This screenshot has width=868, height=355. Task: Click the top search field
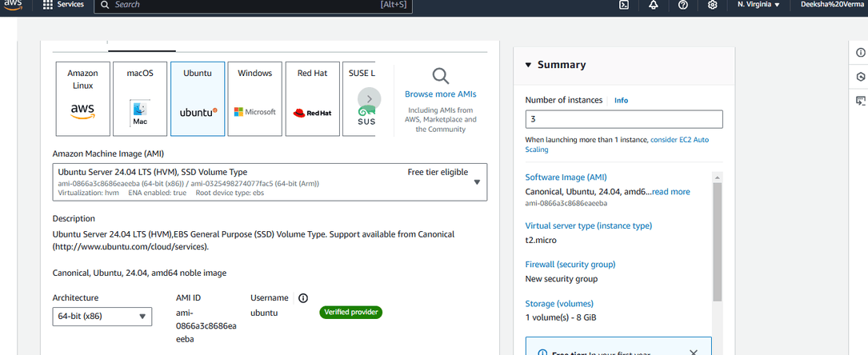(x=253, y=5)
